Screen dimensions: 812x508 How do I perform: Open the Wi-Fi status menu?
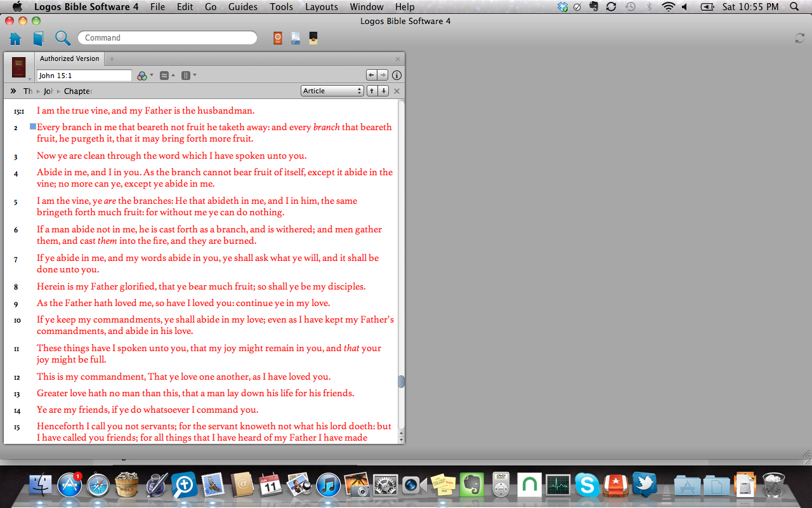pos(668,7)
